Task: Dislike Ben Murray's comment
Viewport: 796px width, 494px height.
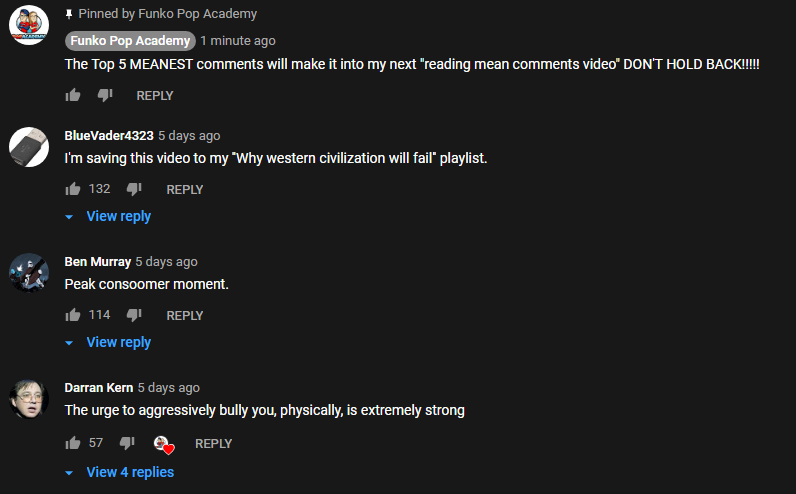Action: (x=134, y=315)
